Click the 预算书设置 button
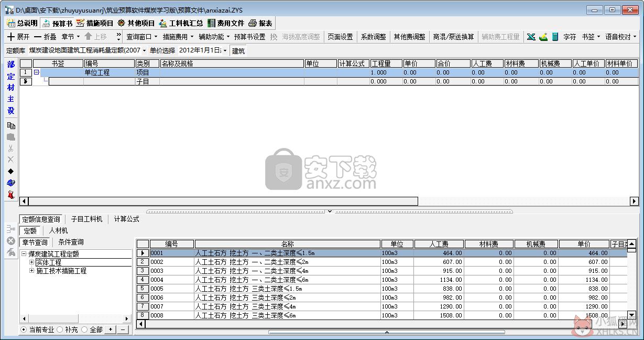Viewport: 644px width, 340px height. [x=249, y=37]
